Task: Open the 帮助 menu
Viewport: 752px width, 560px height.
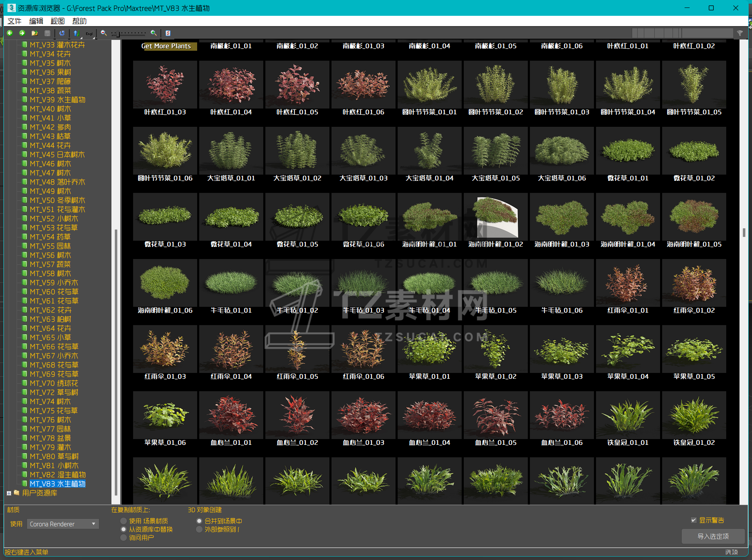Action: tap(79, 21)
